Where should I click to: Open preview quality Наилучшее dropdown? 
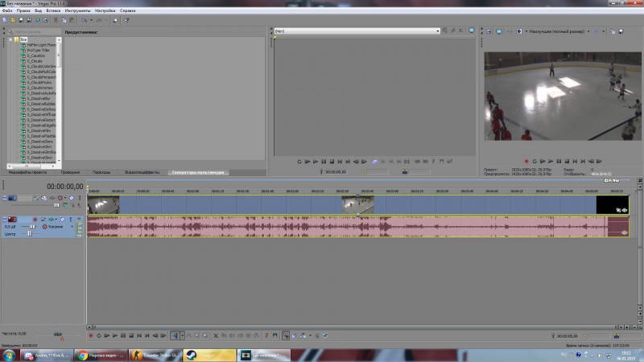tap(588, 31)
